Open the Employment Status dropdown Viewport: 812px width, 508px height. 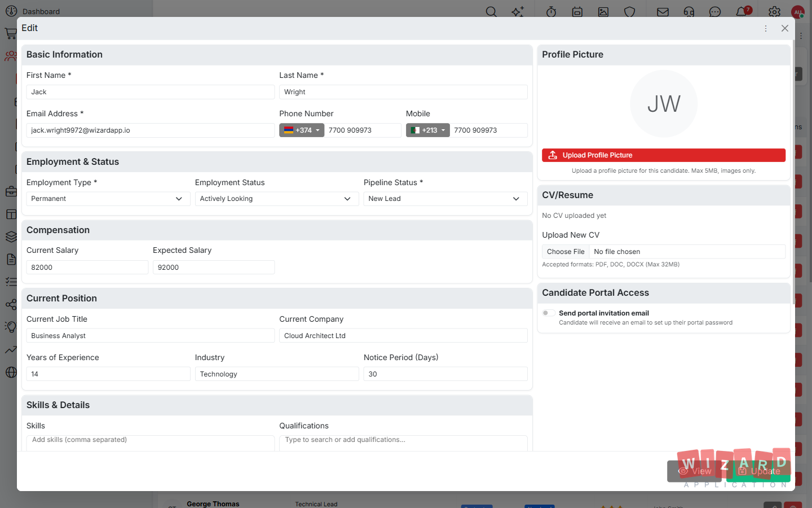[277, 199]
